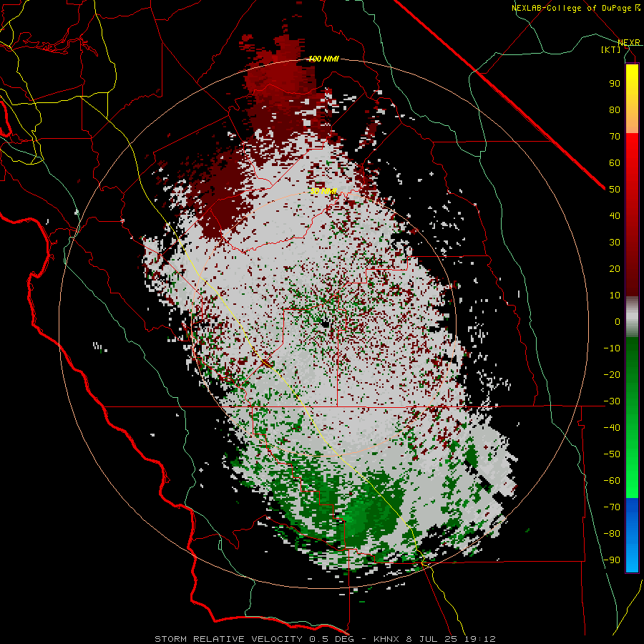Click the -30 value on velocity legend
The image size is (644, 644).
(x=612, y=401)
